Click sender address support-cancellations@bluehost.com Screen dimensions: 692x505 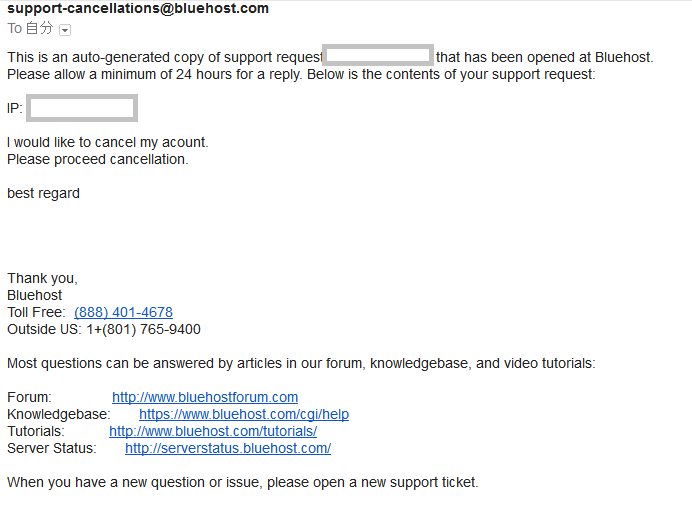[x=138, y=9]
